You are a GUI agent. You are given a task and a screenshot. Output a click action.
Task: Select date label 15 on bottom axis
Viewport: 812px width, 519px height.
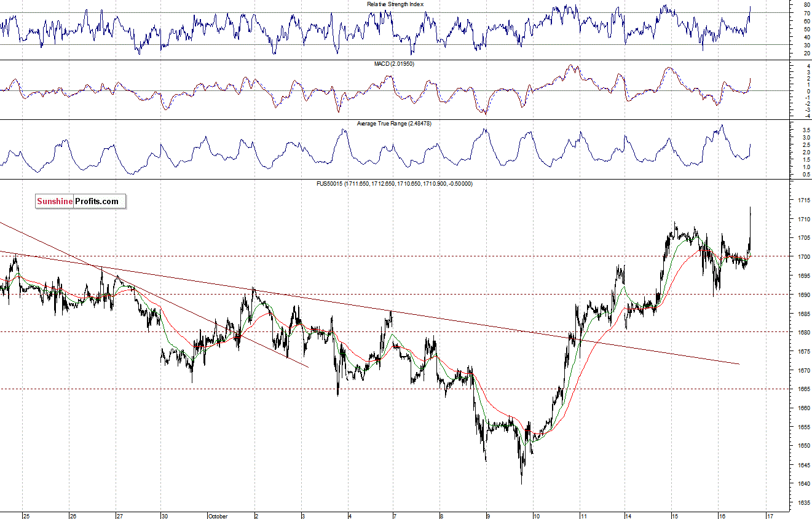pyautogui.click(x=675, y=515)
